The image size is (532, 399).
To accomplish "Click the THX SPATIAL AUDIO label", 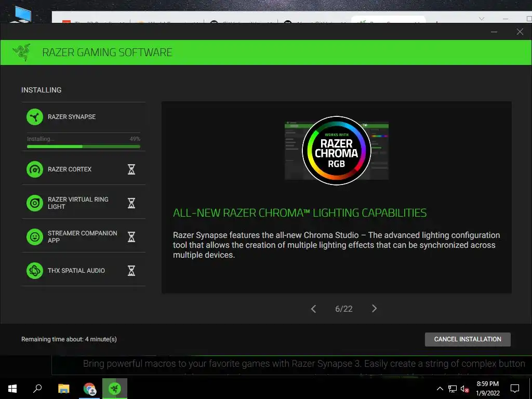I will pos(76,270).
